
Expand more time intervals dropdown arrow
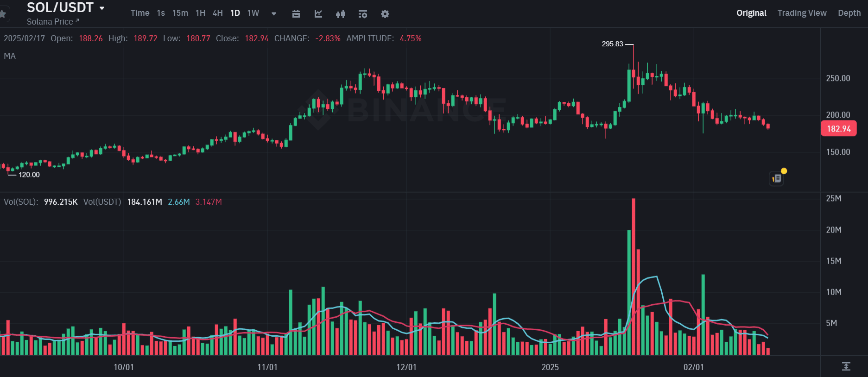tap(274, 14)
